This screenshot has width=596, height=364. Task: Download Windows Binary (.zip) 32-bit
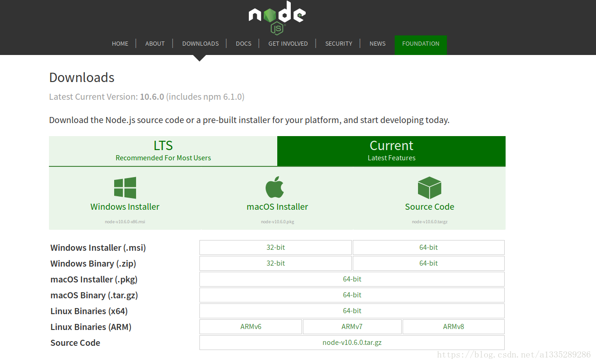click(275, 263)
